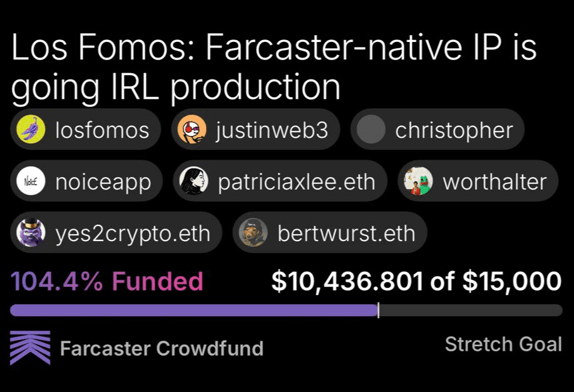The width and height of the screenshot is (574, 392).
Task: Click the Farcaster Crowdfund purple logo
Action: [x=30, y=348]
